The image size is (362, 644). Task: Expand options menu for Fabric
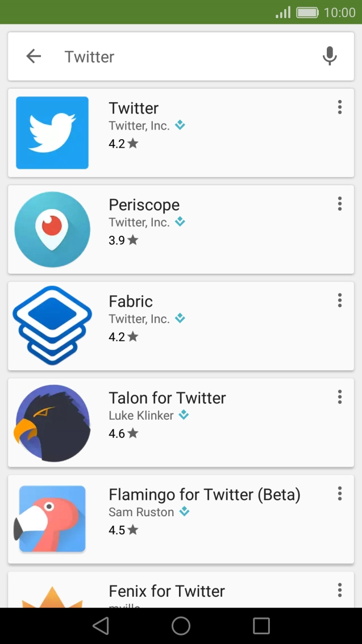point(339,300)
